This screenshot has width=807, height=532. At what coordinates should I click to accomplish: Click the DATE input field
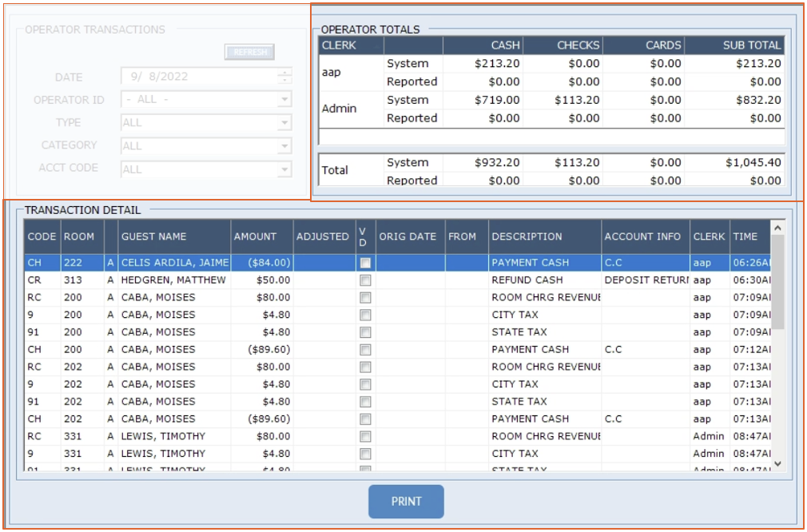tap(198, 77)
